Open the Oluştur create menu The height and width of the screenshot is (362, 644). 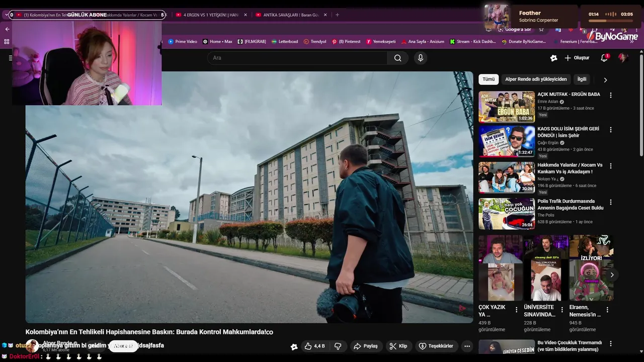577,58
